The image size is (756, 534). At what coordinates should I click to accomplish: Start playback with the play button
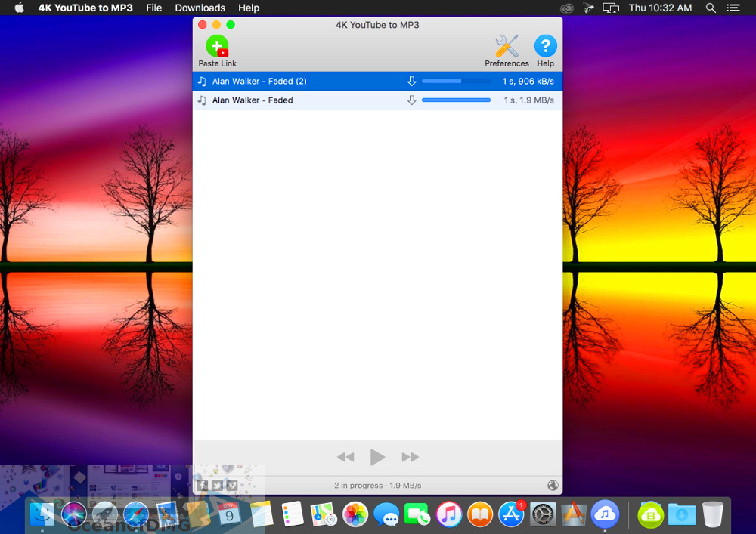[377, 457]
